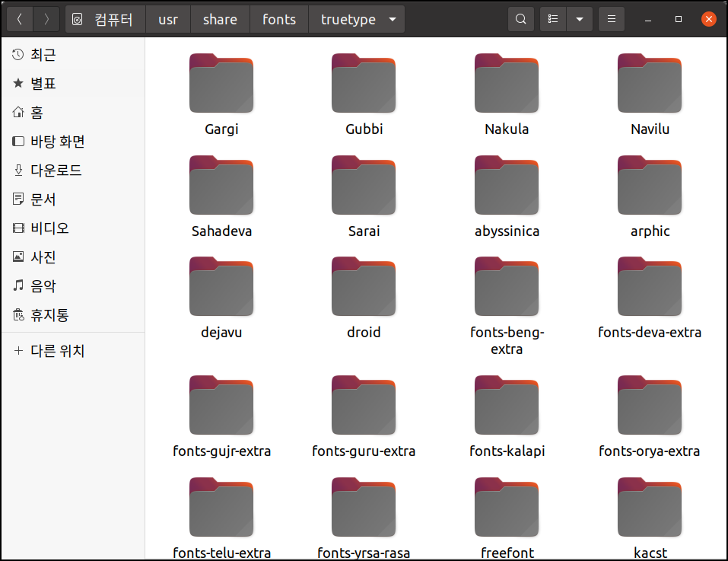Select the fonts-orya-extra folder icon
The width and height of the screenshot is (728, 561).
(x=650, y=405)
